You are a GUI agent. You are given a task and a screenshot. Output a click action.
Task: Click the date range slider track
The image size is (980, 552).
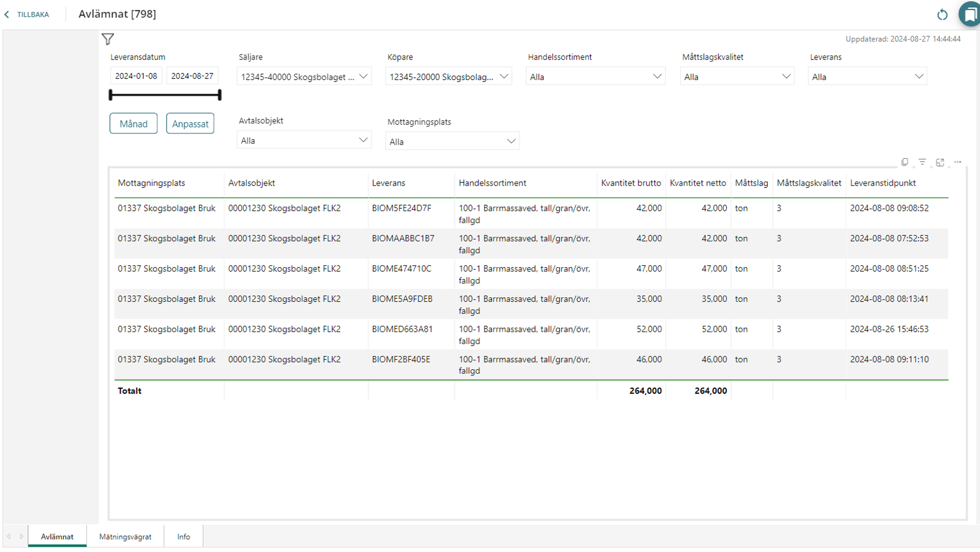point(165,95)
